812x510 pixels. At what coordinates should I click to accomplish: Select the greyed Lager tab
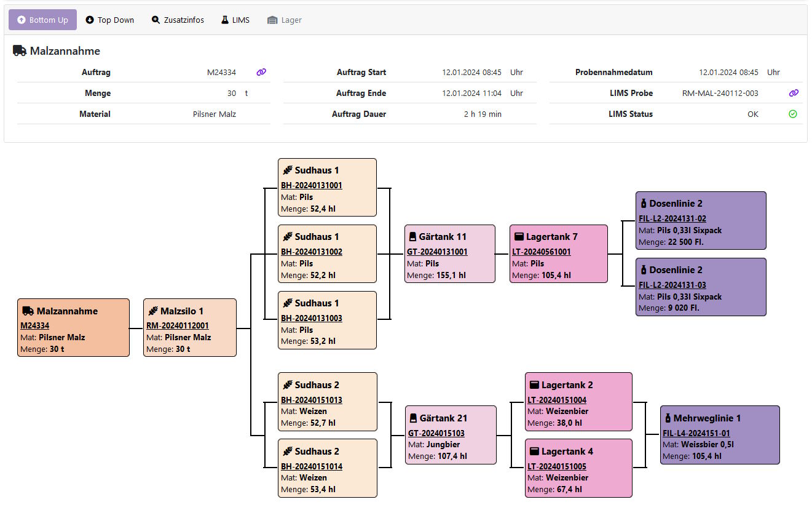point(285,20)
